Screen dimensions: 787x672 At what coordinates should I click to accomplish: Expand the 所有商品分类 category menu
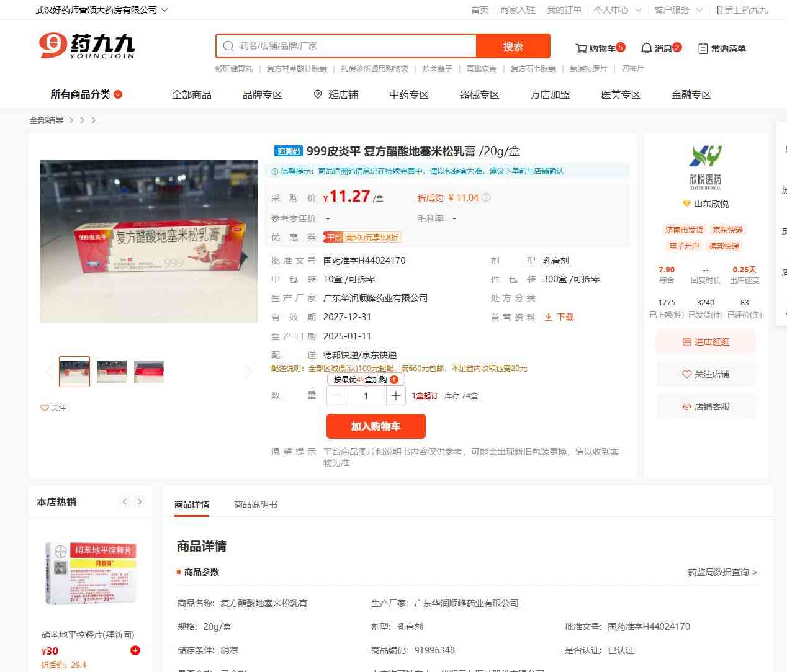pos(86,94)
